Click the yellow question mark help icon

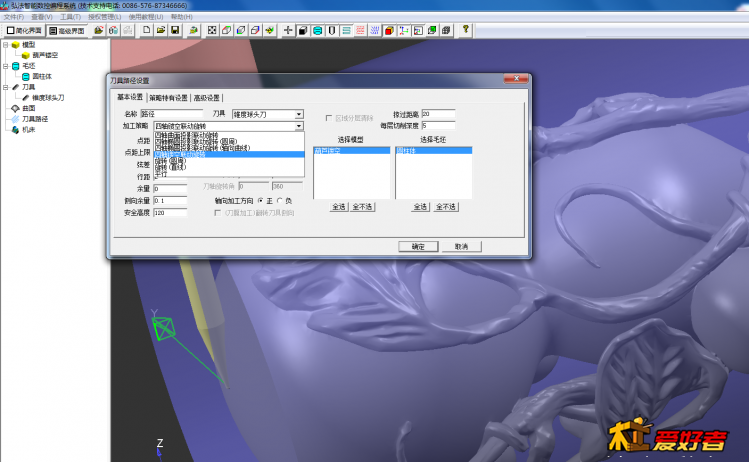pyautogui.click(x=465, y=30)
